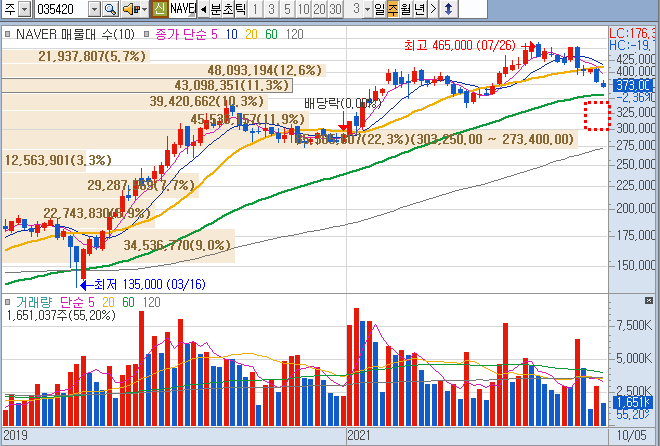Open the stock code 035420 dropdown arrow
660x446 pixels.
click(x=95, y=9)
